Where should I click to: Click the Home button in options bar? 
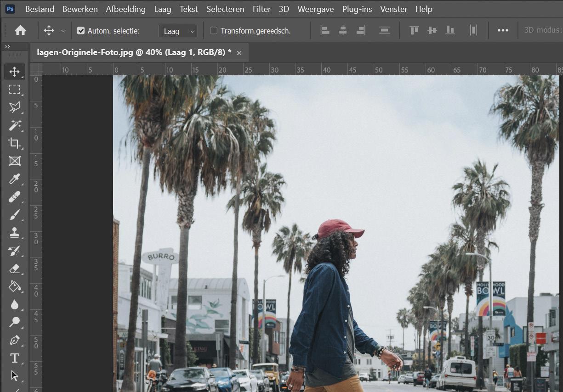[20, 31]
